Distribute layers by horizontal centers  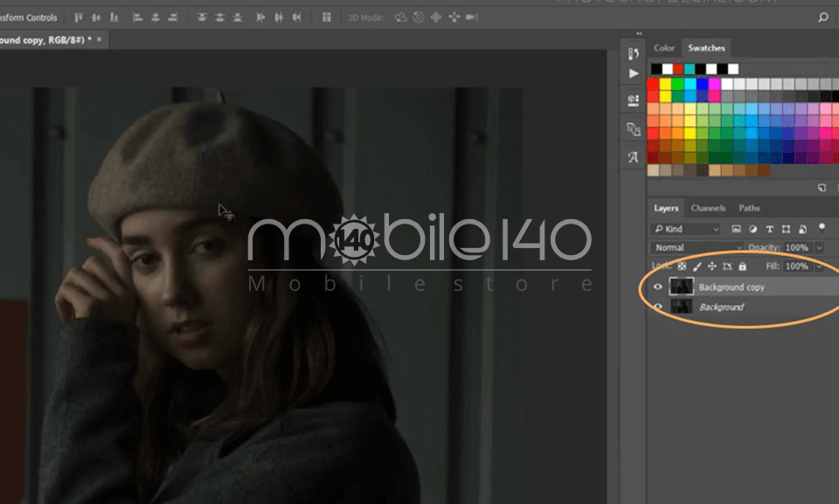[x=279, y=17]
